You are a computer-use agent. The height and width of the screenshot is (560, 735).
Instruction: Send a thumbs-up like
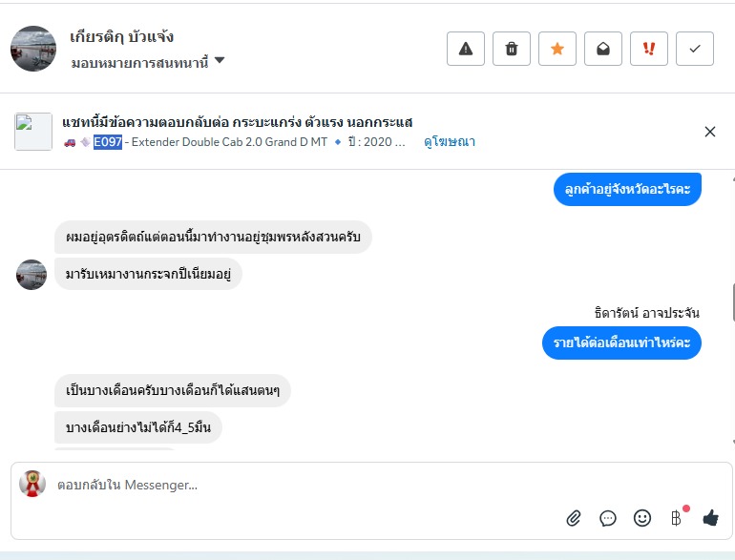(x=710, y=518)
